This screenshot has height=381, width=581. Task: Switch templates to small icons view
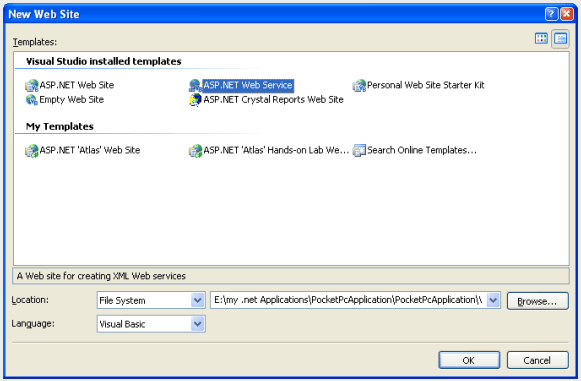(x=560, y=39)
